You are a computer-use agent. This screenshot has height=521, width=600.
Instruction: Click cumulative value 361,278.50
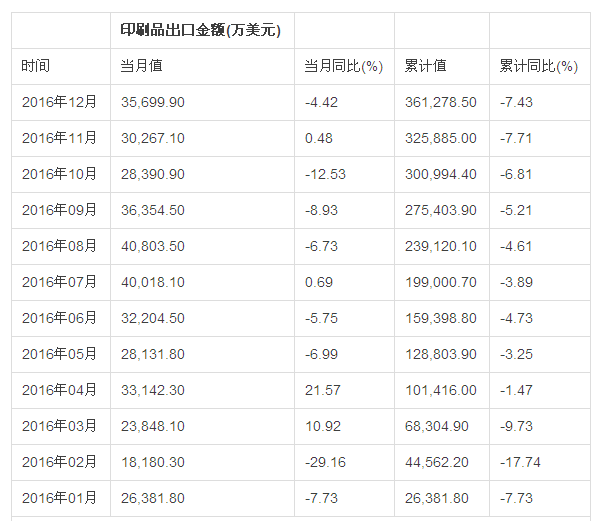[x=440, y=102]
